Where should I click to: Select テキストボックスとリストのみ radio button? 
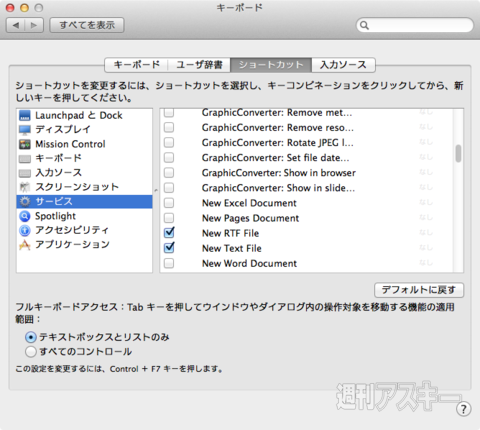pos(31,337)
